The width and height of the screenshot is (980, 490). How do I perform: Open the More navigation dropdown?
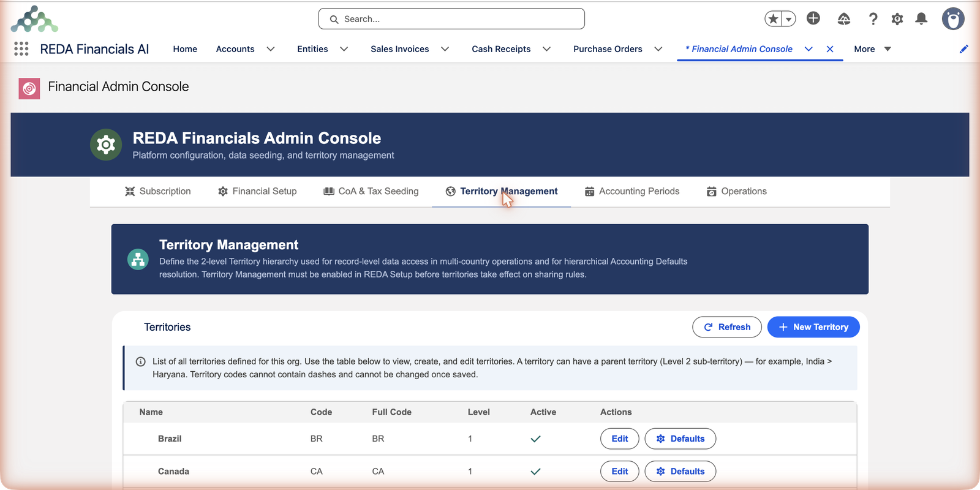[872, 49]
